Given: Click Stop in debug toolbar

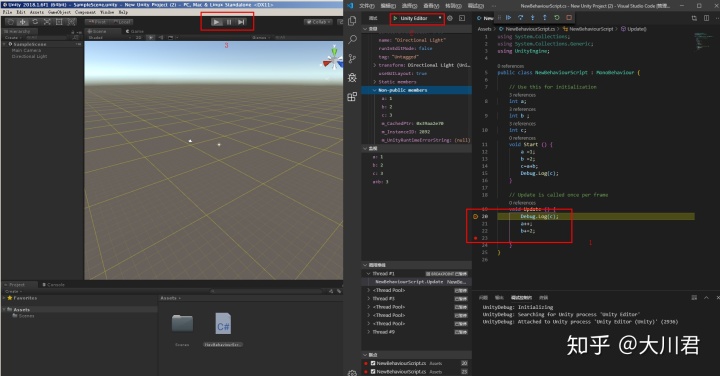Looking at the screenshot, I should coord(569,18).
